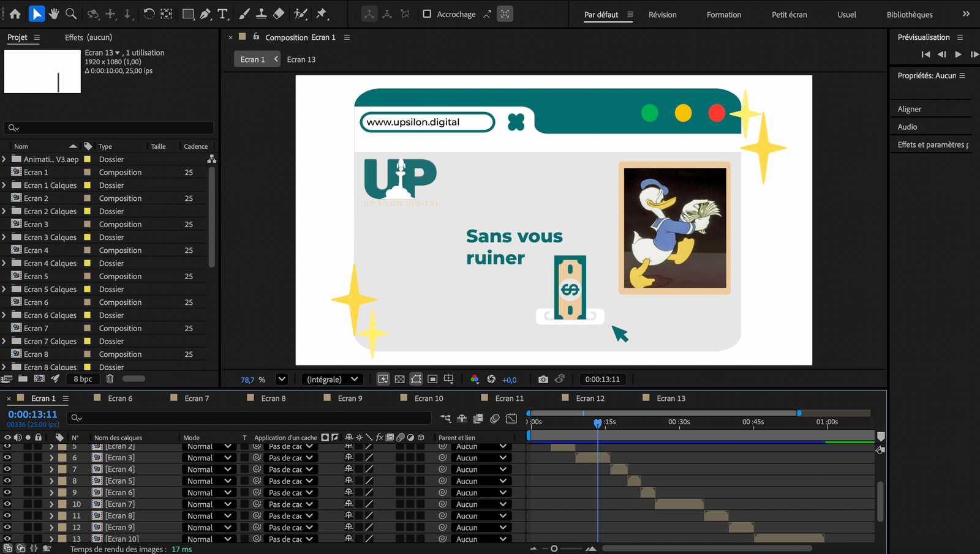The image size is (980, 554).
Task: Switch to the Ecran 13 timeline tab
Action: 671,399
